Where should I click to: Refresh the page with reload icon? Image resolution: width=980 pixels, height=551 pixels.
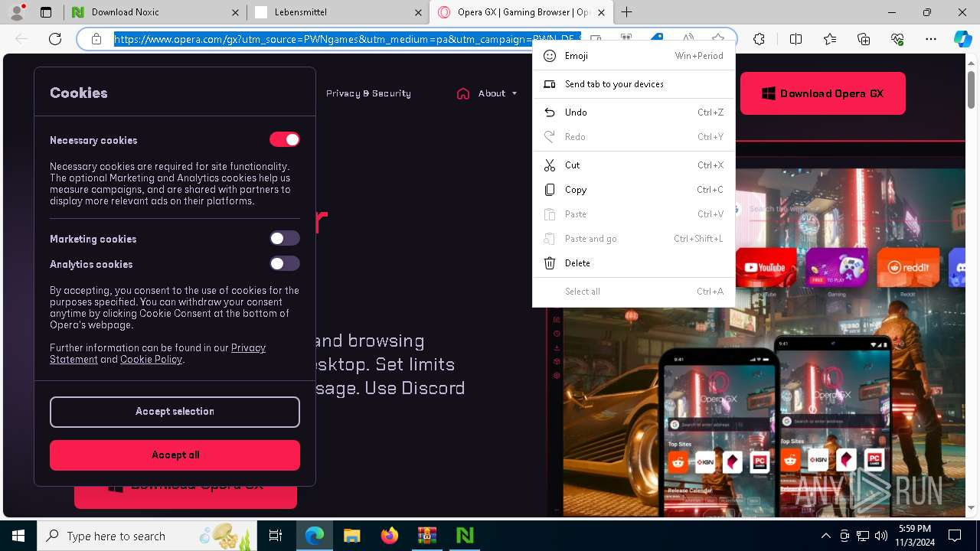(55, 39)
